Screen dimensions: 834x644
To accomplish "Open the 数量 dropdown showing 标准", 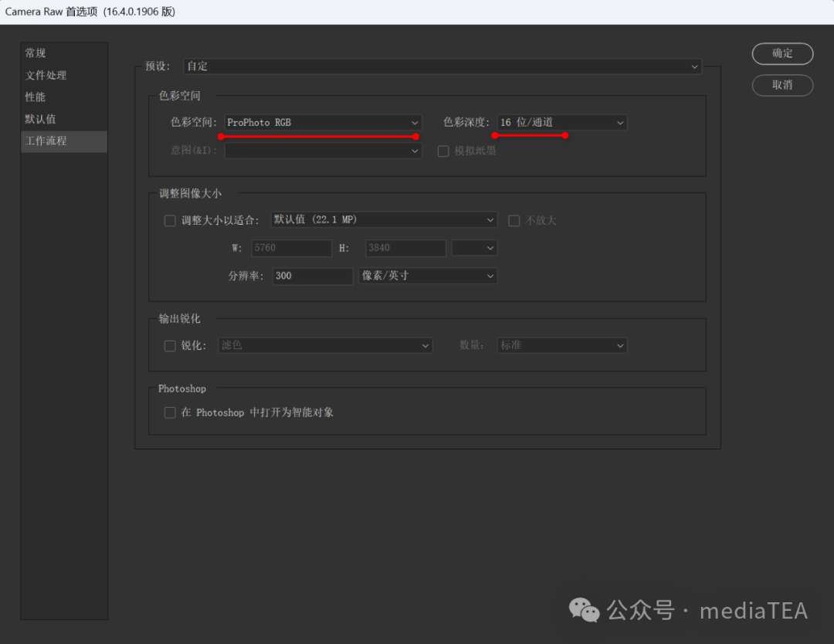I will (x=562, y=345).
